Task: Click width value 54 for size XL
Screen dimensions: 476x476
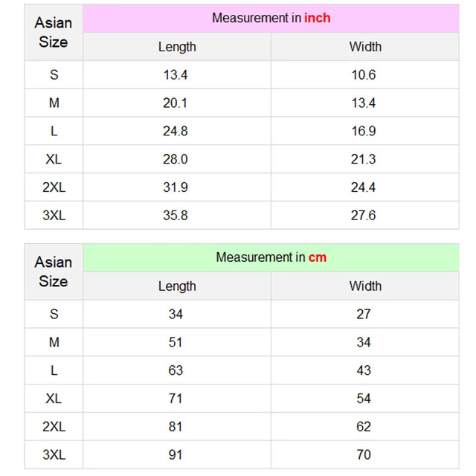Action: pyautogui.click(x=364, y=399)
